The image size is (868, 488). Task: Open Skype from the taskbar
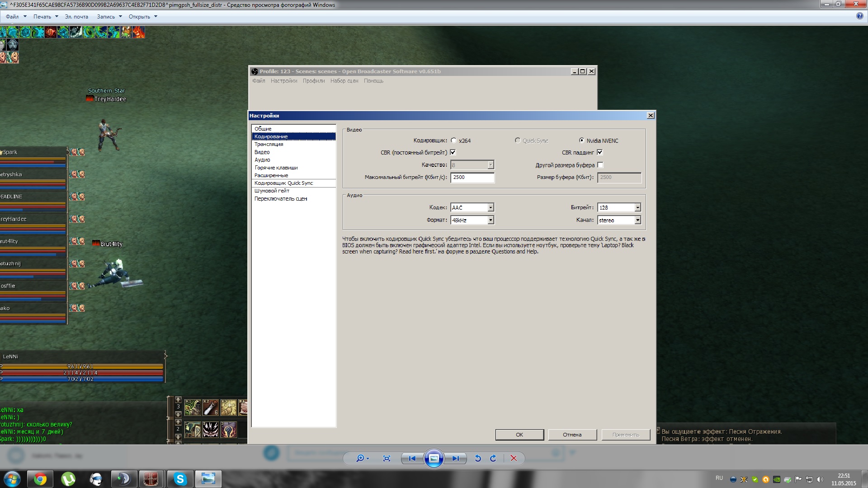pyautogui.click(x=180, y=479)
